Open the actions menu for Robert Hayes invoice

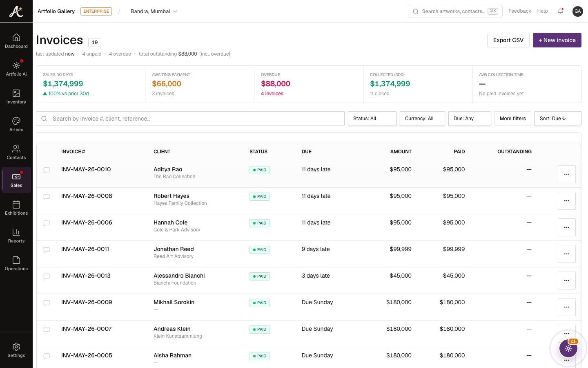[567, 201]
